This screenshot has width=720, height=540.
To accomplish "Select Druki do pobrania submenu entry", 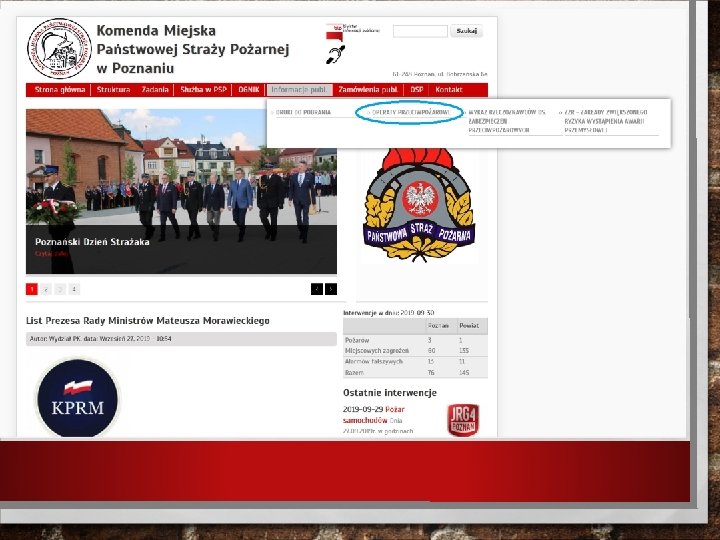I will (x=303, y=112).
